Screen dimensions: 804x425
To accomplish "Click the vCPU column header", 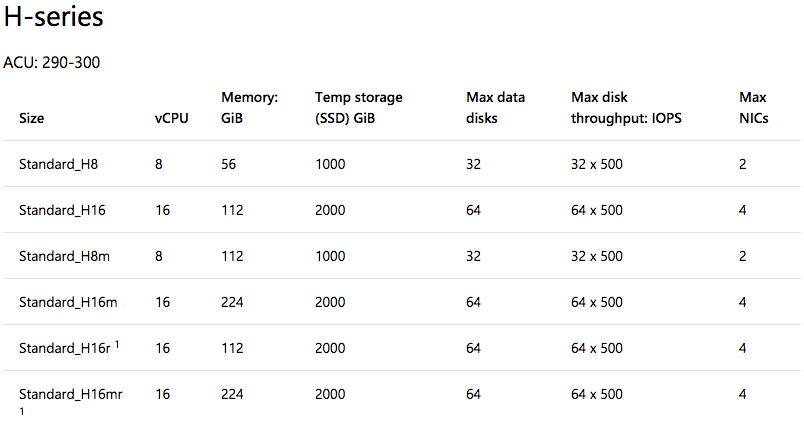I will click(x=172, y=118).
